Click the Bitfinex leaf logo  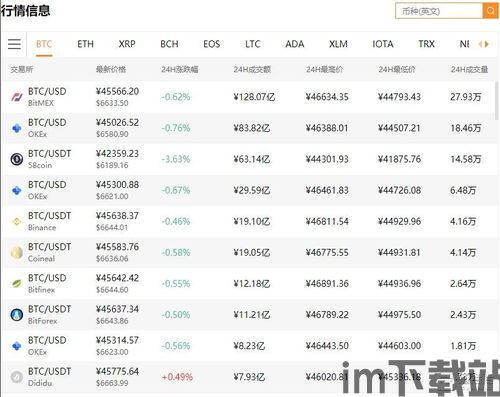click(17, 284)
